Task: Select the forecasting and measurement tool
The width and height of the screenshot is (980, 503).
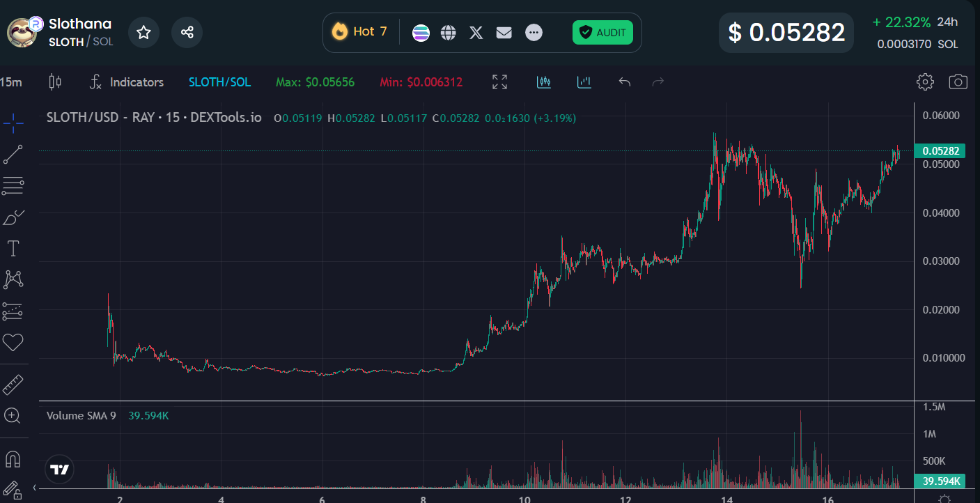Action: (13, 311)
